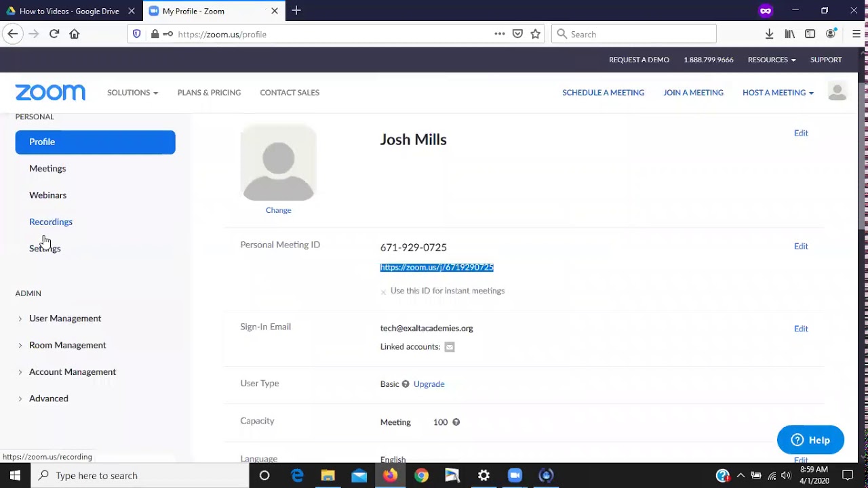
Task: Edit Personal Meeting ID
Action: [801, 246]
